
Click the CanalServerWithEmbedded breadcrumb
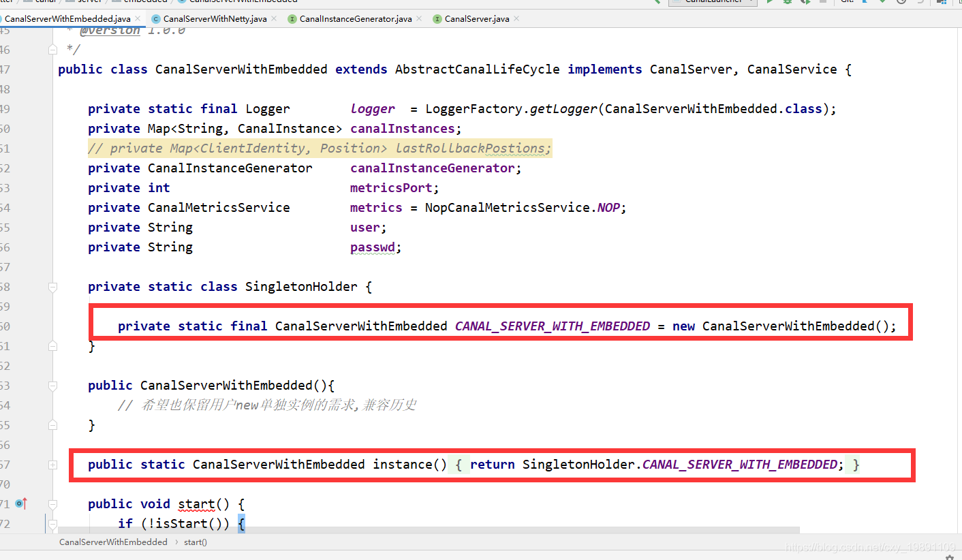113,542
